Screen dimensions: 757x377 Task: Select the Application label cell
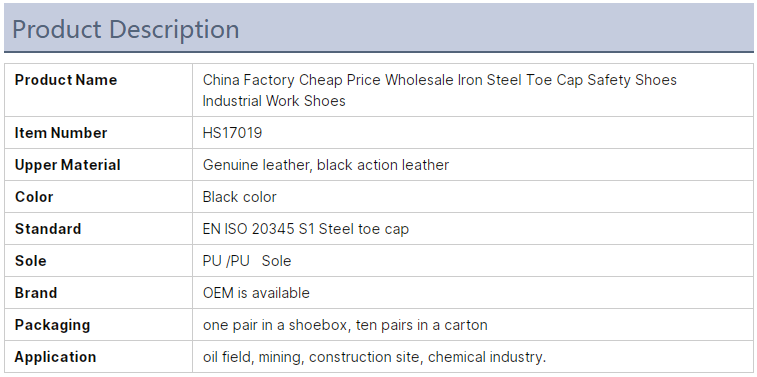coord(98,357)
